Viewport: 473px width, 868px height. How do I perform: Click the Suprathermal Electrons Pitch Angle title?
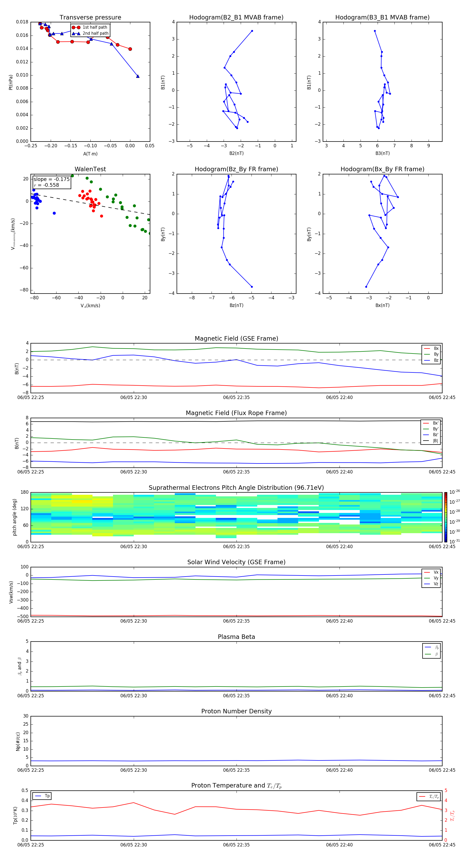point(236,488)
